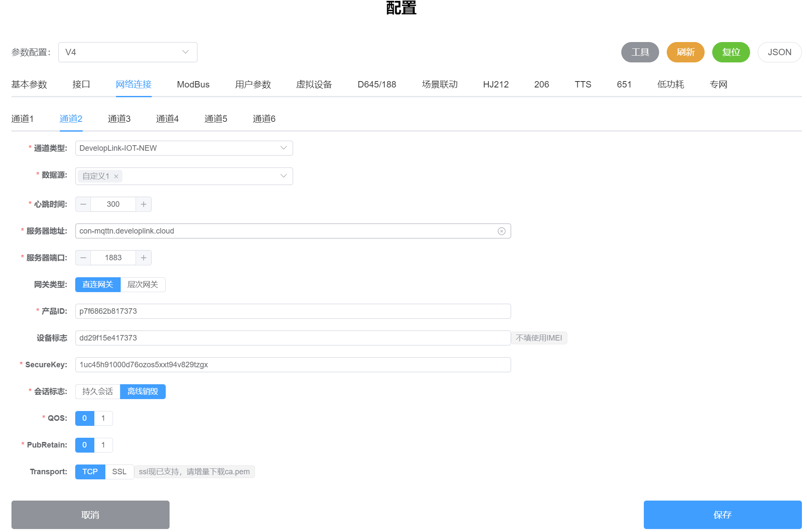Switch to the 基本参数 tab
Image resolution: width=807 pixels, height=532 pixels.
(29, 84)
